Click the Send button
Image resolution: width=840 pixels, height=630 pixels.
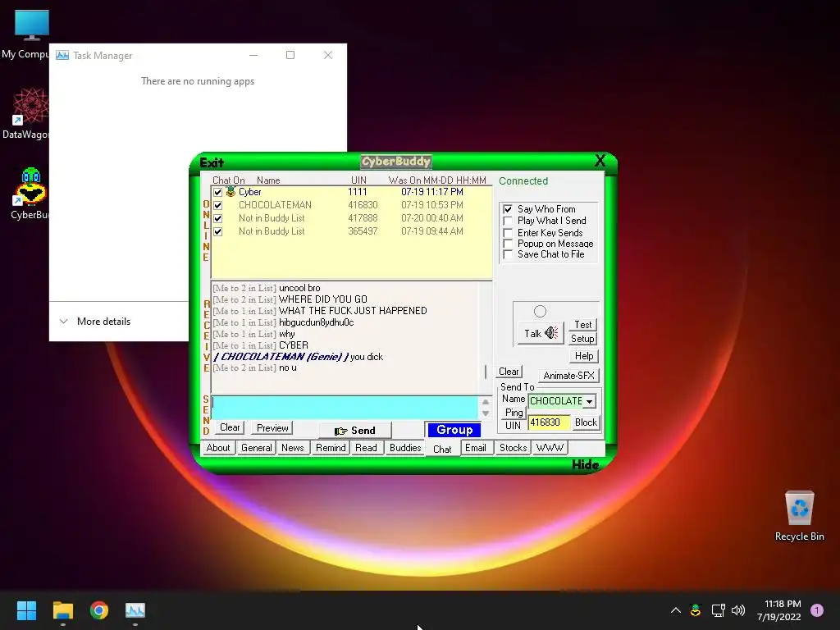(x=355, y=431)
